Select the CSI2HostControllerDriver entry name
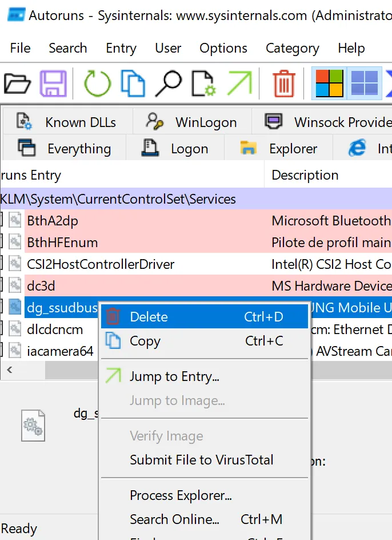The height and width of the screenshot is (540, 392). point(101,264)
